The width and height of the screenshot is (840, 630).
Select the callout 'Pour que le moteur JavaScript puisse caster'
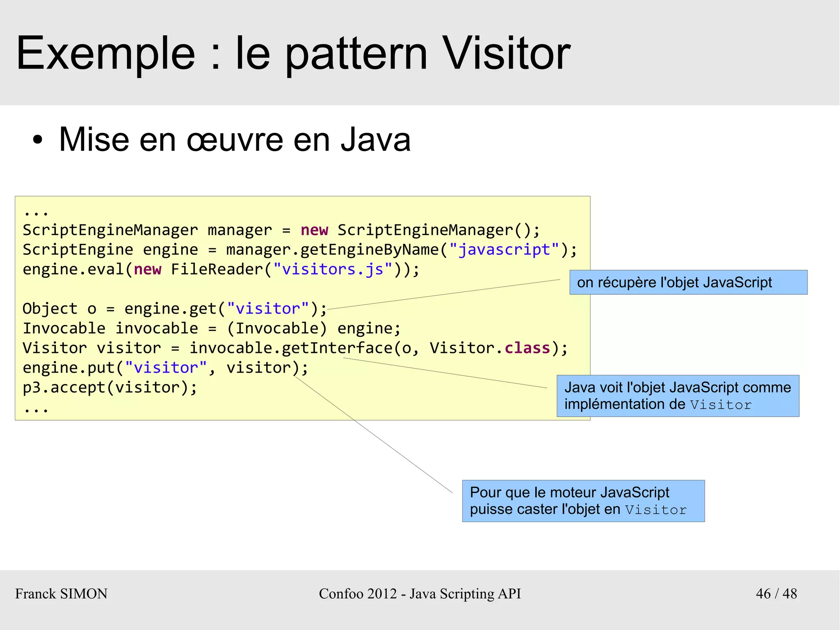pos(583,501)
